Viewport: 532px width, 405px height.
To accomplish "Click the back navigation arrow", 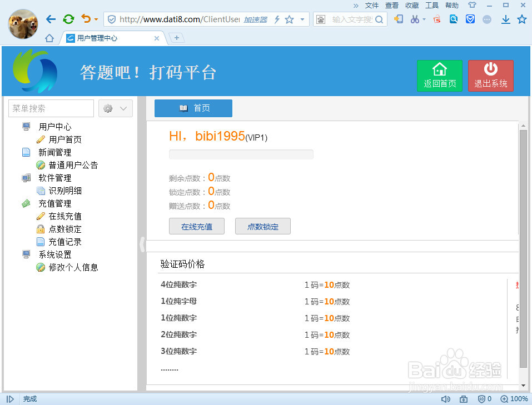I will 51,18.
